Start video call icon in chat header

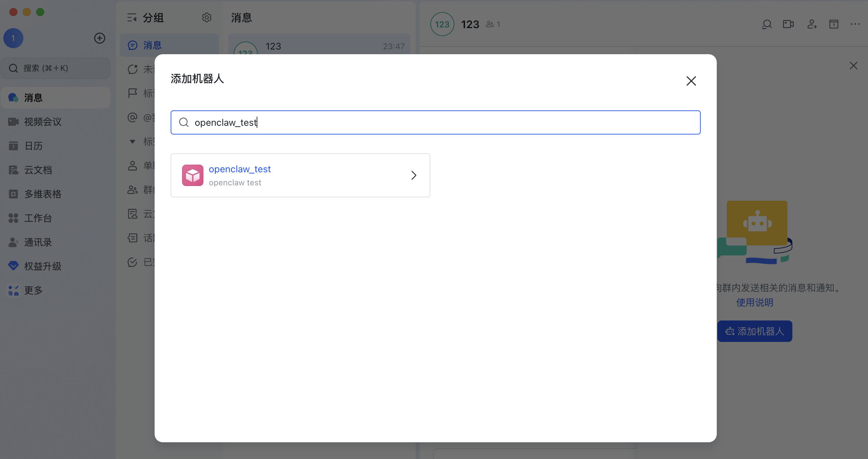point(788,24)
